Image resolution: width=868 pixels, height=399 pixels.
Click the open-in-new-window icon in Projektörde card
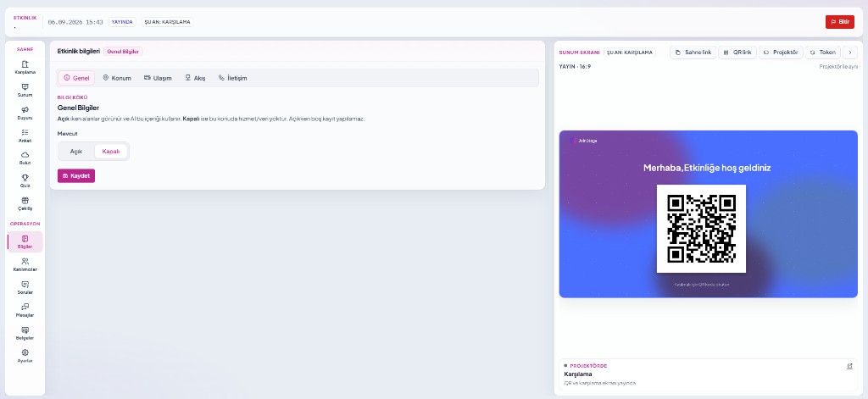point(849,366)
